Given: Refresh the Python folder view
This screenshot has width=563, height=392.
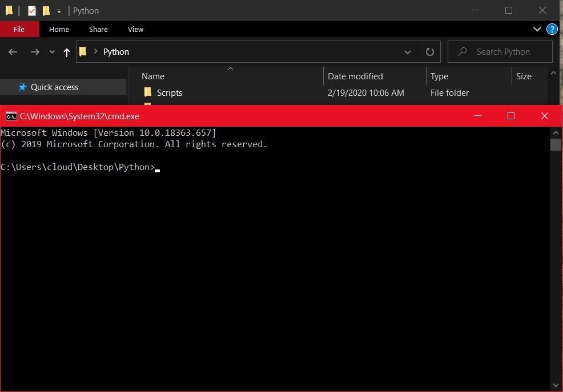Looking at the screenshot, I should 430,52.
